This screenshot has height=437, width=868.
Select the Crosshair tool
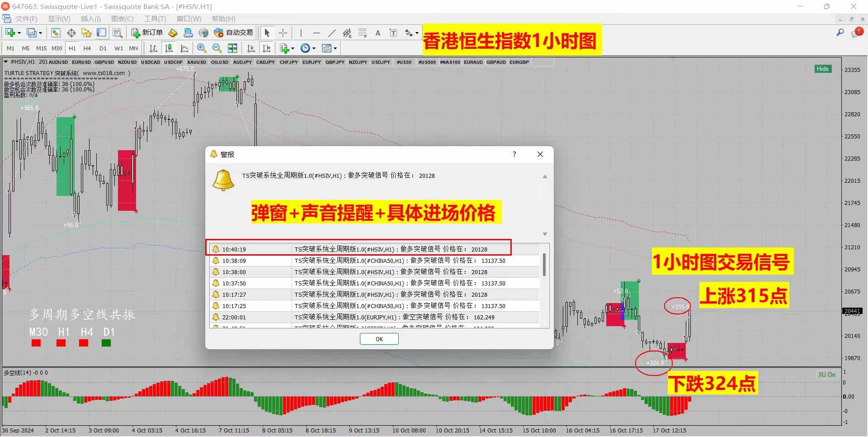(283, 33)
